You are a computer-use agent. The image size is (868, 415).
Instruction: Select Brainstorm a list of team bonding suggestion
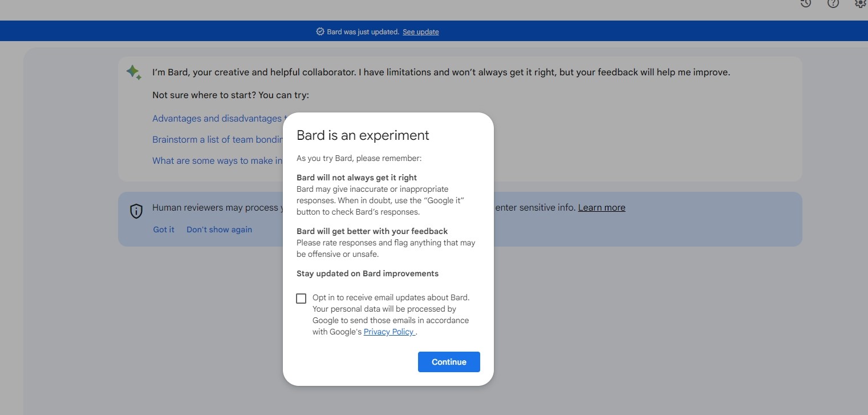[x=217, y=140]
